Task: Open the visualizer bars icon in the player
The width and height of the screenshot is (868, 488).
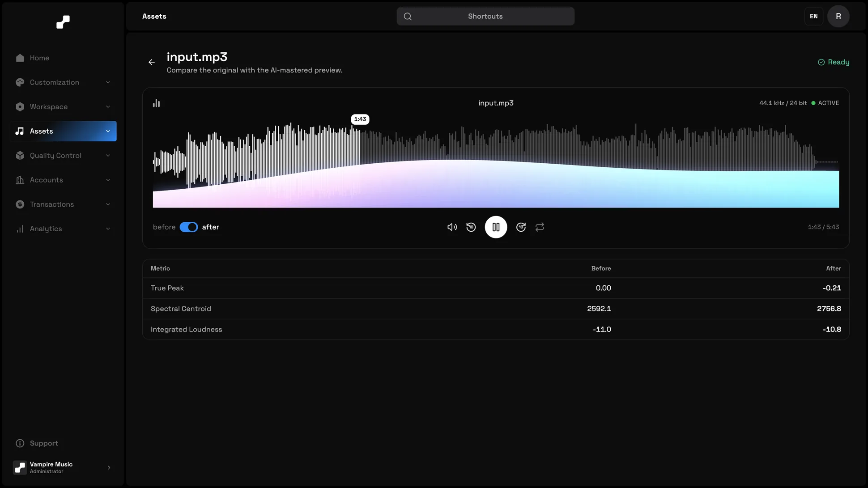Action: point(156,103)
